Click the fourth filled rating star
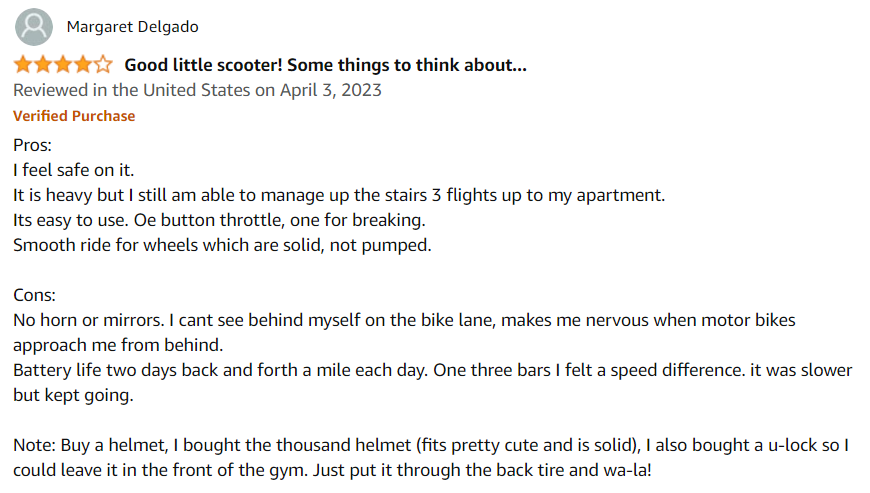This screenshot has width=870, height=493. [83, 65]
